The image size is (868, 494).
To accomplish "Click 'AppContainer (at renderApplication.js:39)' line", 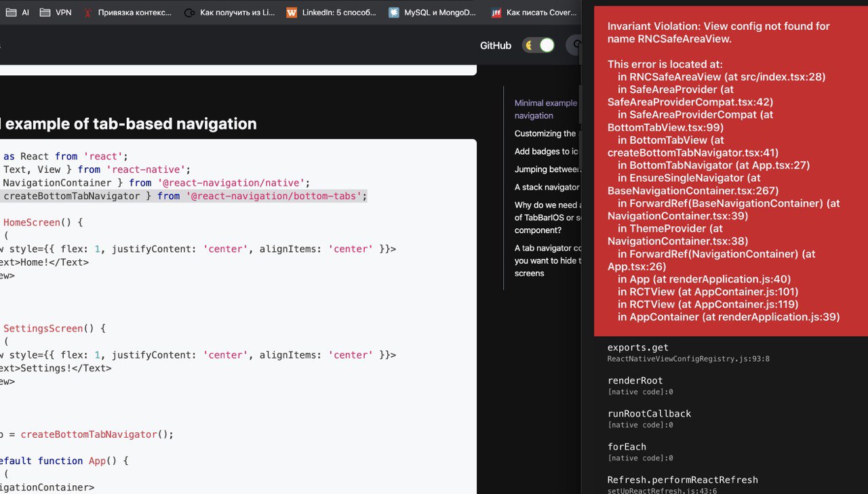I will 729,317.
